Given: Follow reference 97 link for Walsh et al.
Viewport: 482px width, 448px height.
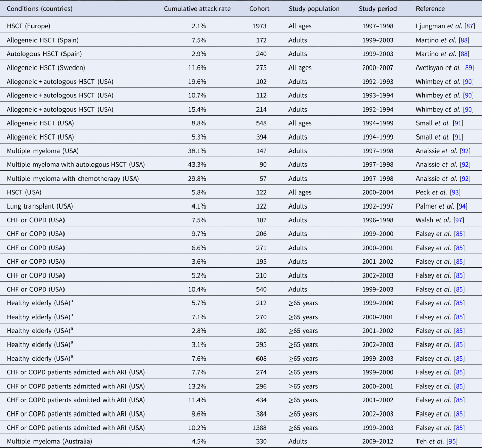Looking at the screenshot, I should tap(458, 220).
